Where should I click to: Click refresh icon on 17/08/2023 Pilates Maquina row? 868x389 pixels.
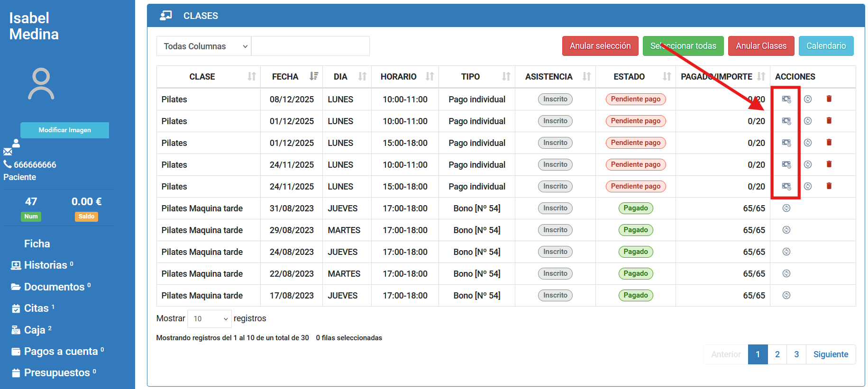(x=786, y=295)
